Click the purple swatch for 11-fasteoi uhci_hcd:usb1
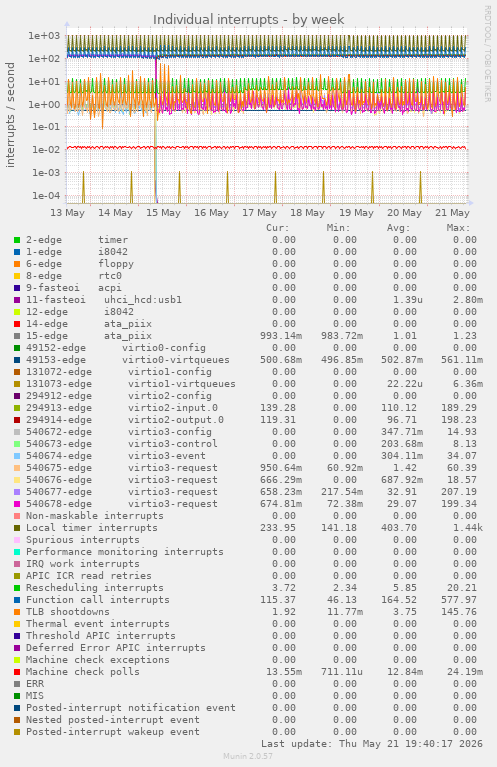Viewport: 497px width, 767px height. 17,300
